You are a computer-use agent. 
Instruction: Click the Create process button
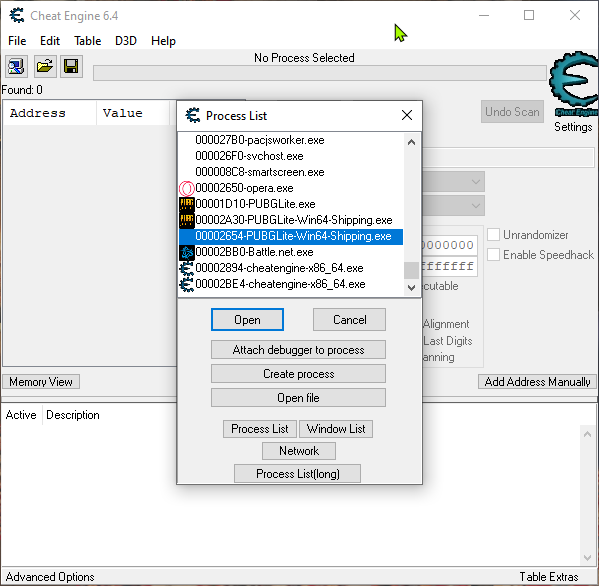point(298,374)
